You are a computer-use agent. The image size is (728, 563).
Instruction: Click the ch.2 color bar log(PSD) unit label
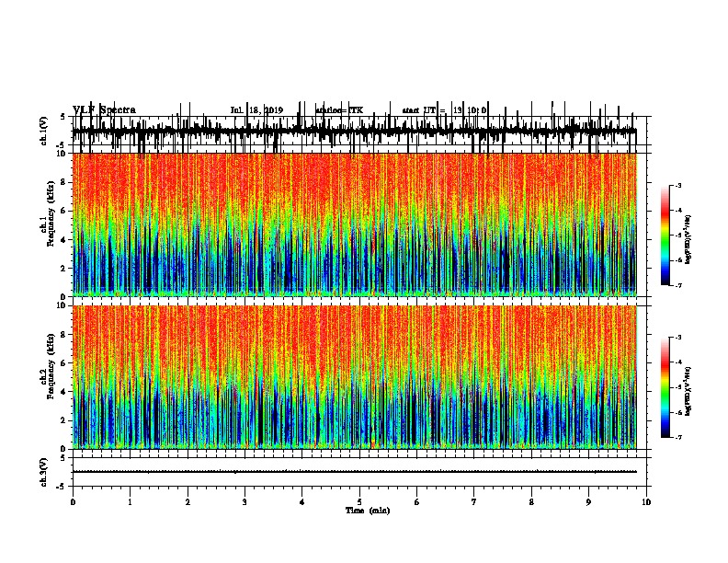pyautogui.click(x=688, y=391)
